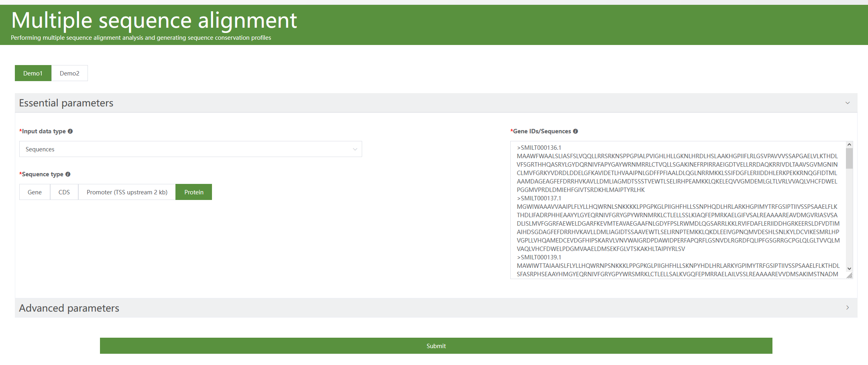The width and height of the screenshot is (868, 365).
Task: Click the >SMILT000139.1 sequence header
Action: coord(539,257)
